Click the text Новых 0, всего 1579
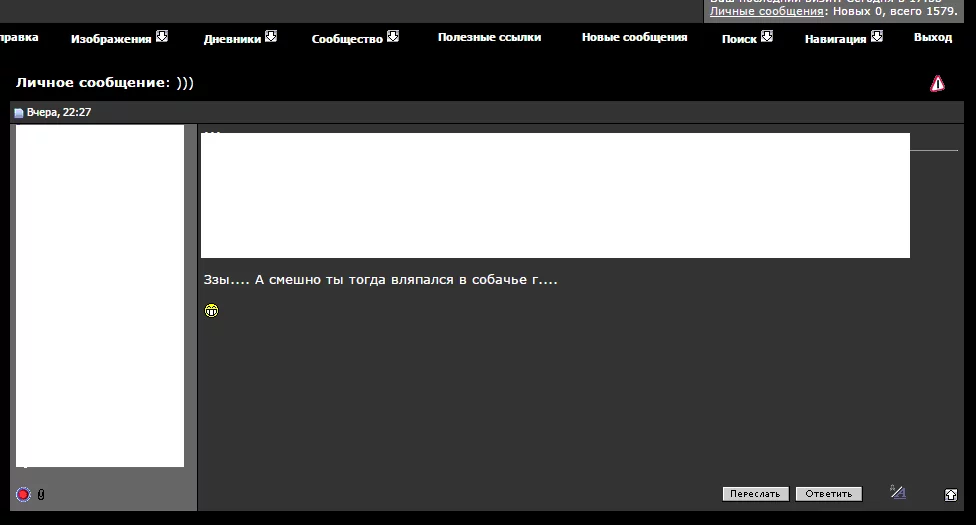976x525 pixels. 895,11
